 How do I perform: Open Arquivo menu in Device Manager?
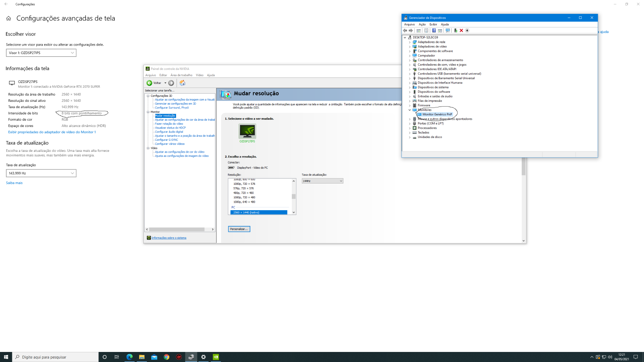(x=409, y=25)
